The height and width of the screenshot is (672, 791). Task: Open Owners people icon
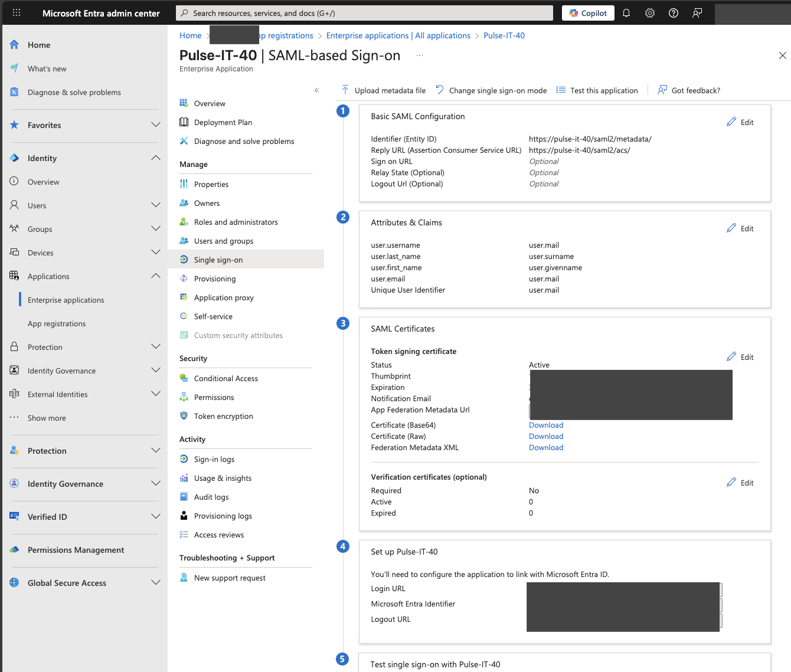pos(184,203)
